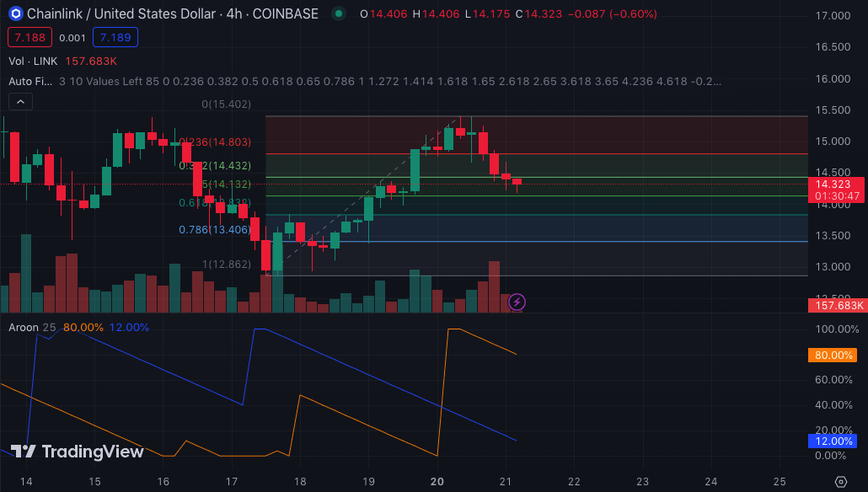Open chart settings gear icon

point(841,482)
